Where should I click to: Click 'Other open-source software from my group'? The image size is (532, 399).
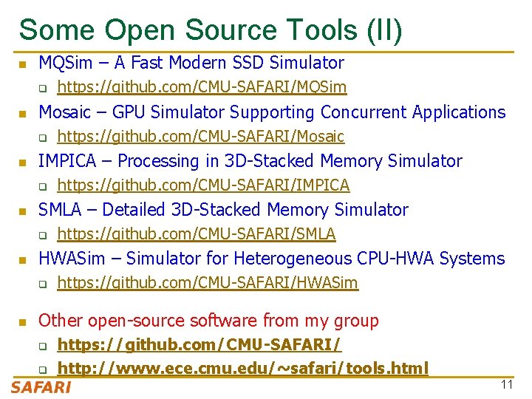click(208, 321)
